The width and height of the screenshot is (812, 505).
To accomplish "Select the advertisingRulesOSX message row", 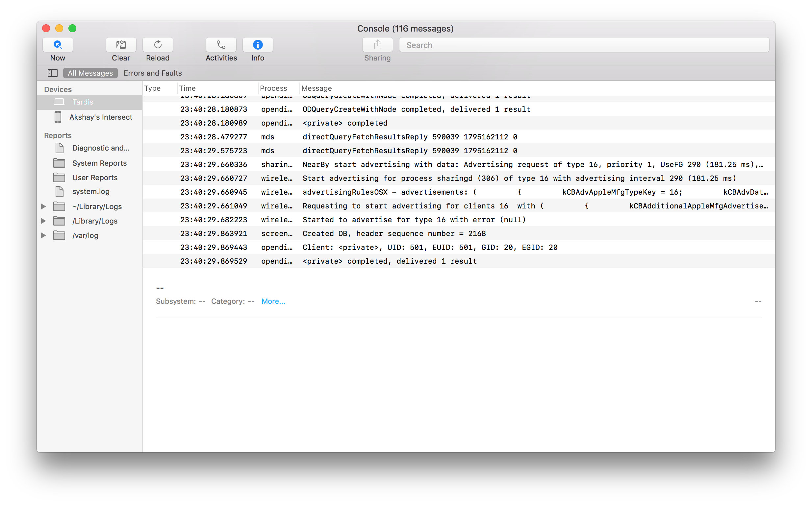I will point(458,192).
